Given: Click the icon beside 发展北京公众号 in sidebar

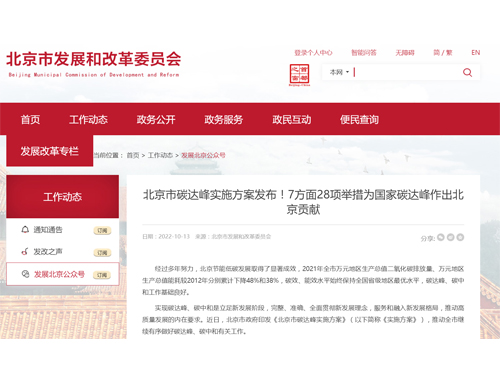Looking at the screenshot, I should point(25,274).
